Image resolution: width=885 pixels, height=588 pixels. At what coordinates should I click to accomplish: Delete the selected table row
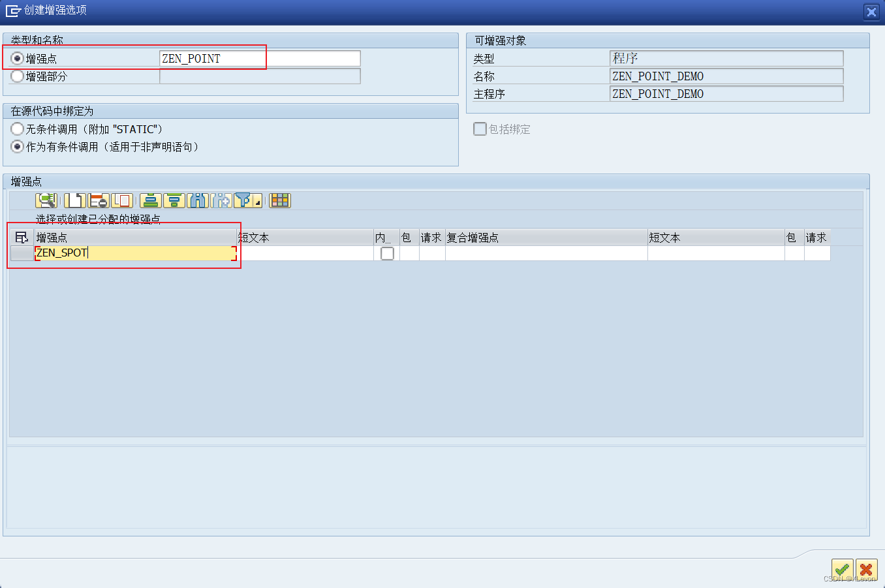(x=99, y=200)
